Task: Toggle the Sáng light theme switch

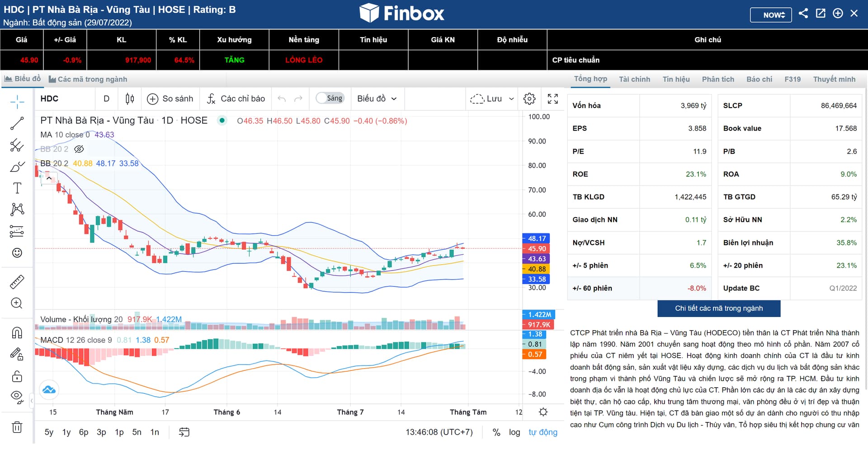Action: point(330,98)
